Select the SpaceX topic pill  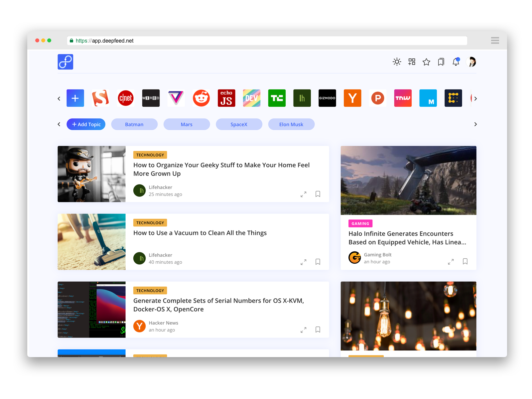click(239, 124)
